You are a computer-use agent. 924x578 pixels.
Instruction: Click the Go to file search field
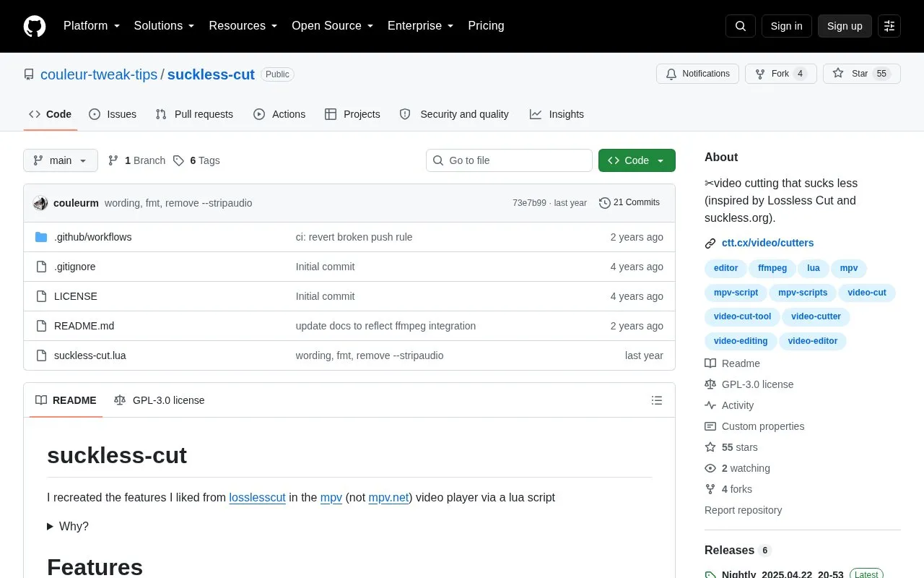[x=509, y=160]
